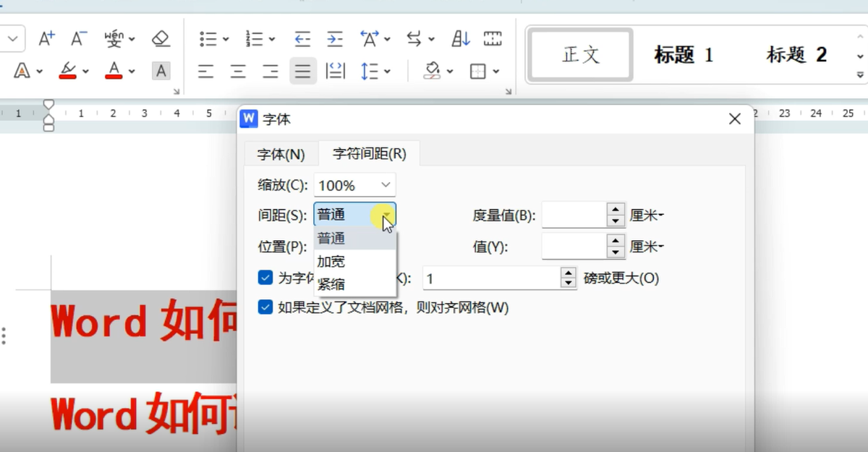Viewport: 868px width, 452px height.
Task: Increase paragraph indent
Action: pyautogui.click(x=334, y=39)
